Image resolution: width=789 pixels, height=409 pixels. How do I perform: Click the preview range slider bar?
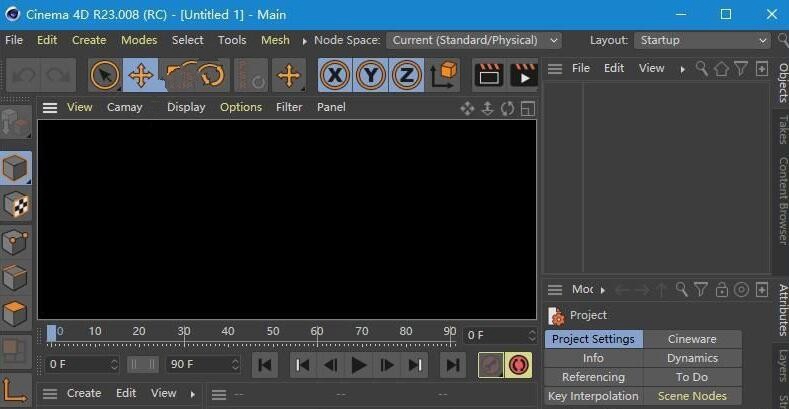tap(143, 364)
